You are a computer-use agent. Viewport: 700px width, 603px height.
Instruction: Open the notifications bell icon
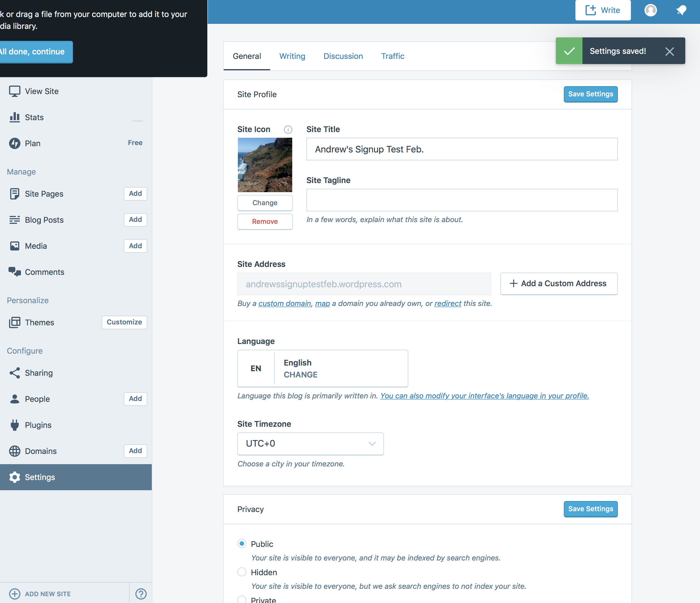pyautogui.click(x=681, y=10)
